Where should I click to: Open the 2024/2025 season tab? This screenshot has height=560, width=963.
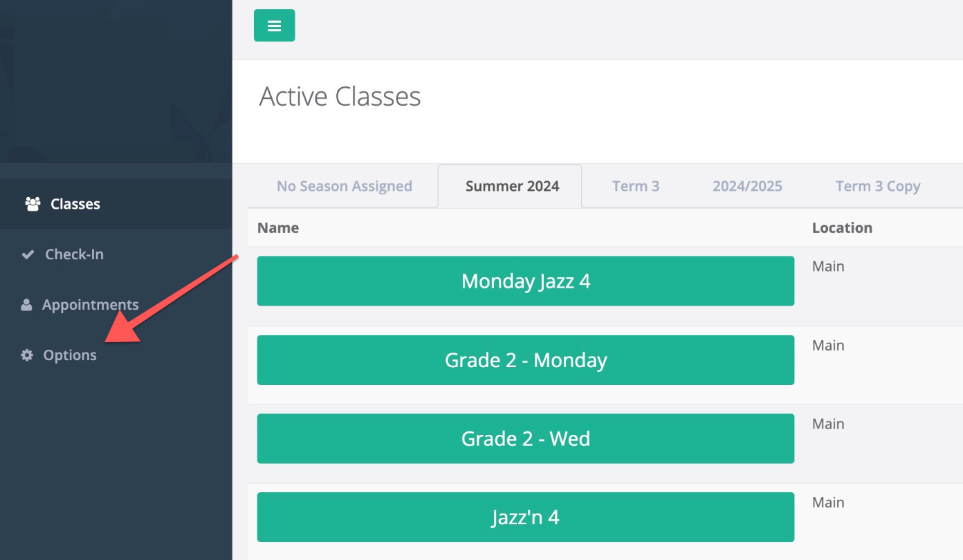click(747, 186)
